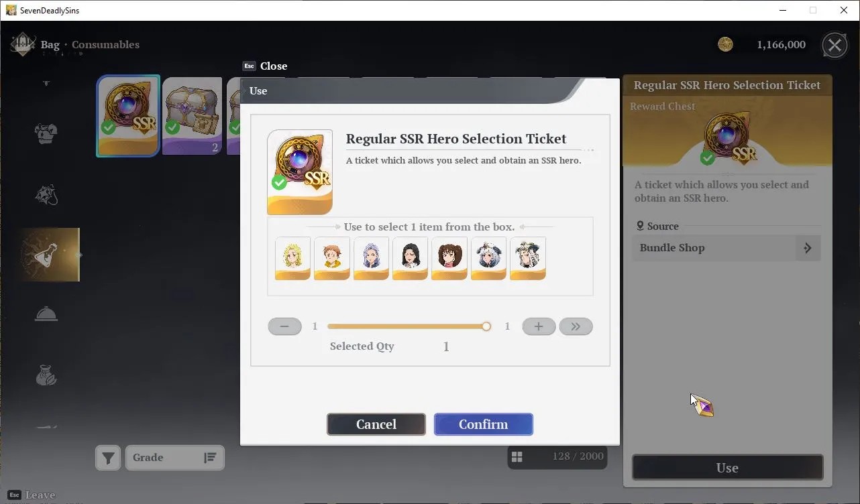The height and width of the screenshot is (504, 860).
Task: Click the Consumables breadcrumb label
Action: click(x=105, y=45)
